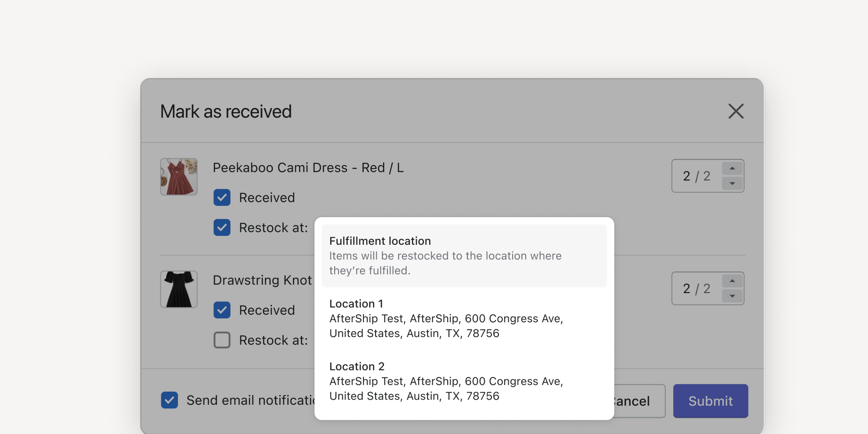
Task: Click the Peekaboo dress quantity field
Action: pos(696,176)
